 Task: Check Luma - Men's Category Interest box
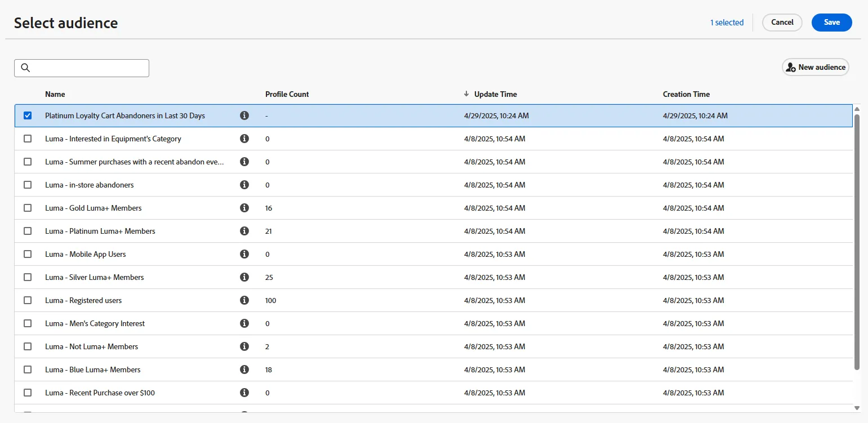click(x=28, y=323)
